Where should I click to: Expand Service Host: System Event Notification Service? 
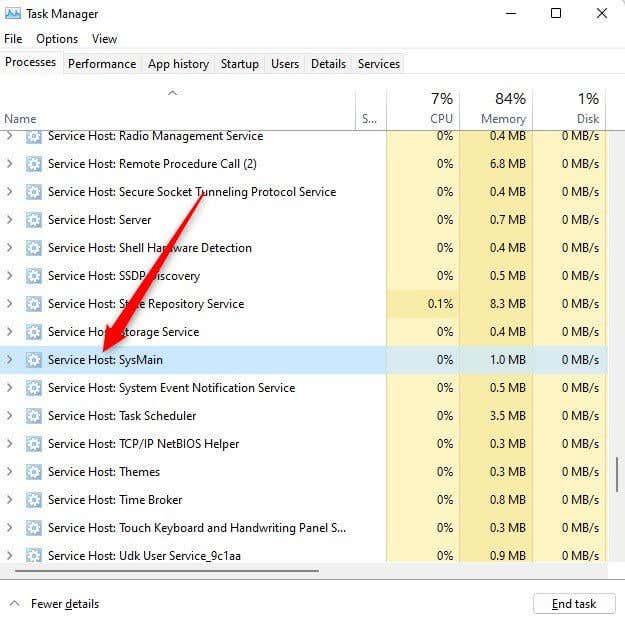(10, 388)
